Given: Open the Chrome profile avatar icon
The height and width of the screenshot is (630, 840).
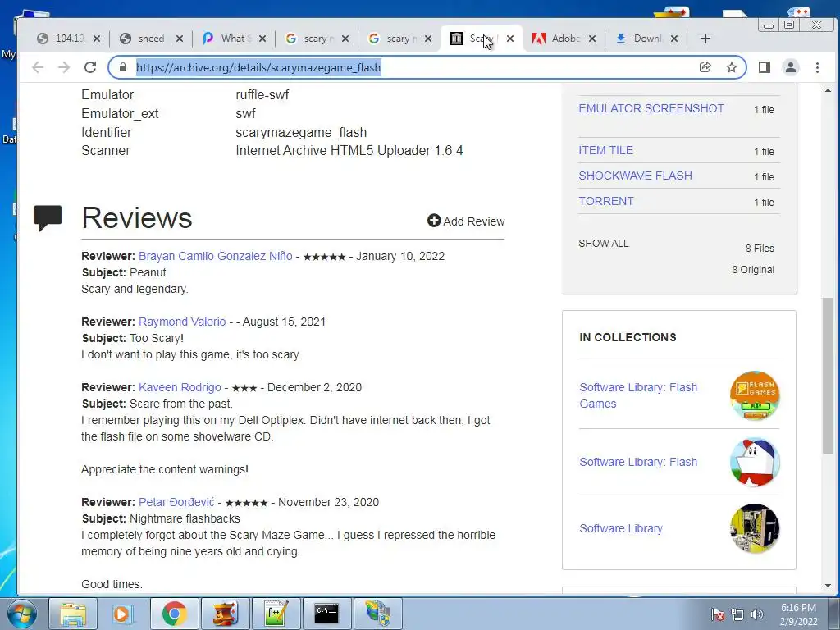Looking at the screenshot, I should [791, 67].
